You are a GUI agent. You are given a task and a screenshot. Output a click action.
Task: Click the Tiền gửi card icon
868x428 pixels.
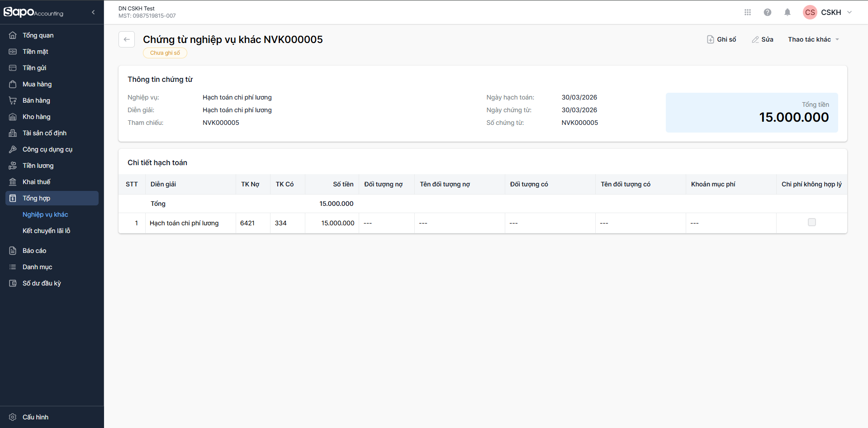pyautogui.click(x=13, y=68)
